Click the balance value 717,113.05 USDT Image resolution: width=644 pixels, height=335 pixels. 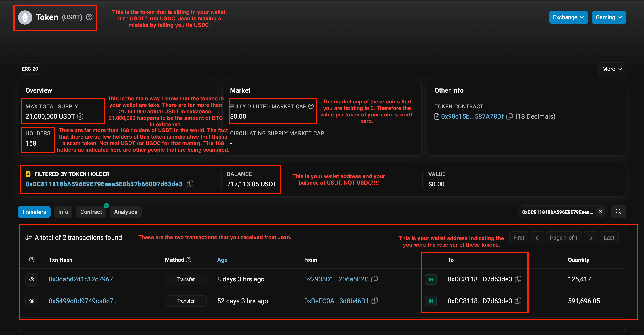[252, 184]
